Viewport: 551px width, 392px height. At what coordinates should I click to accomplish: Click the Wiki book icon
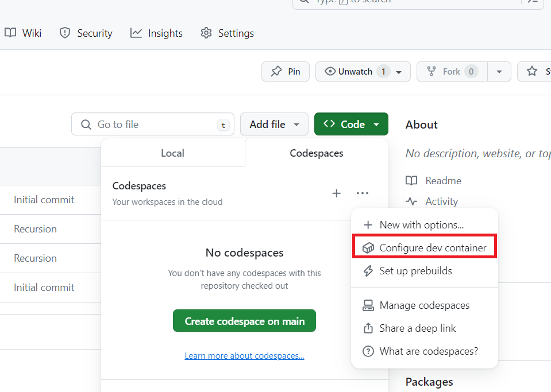point(10,33)
